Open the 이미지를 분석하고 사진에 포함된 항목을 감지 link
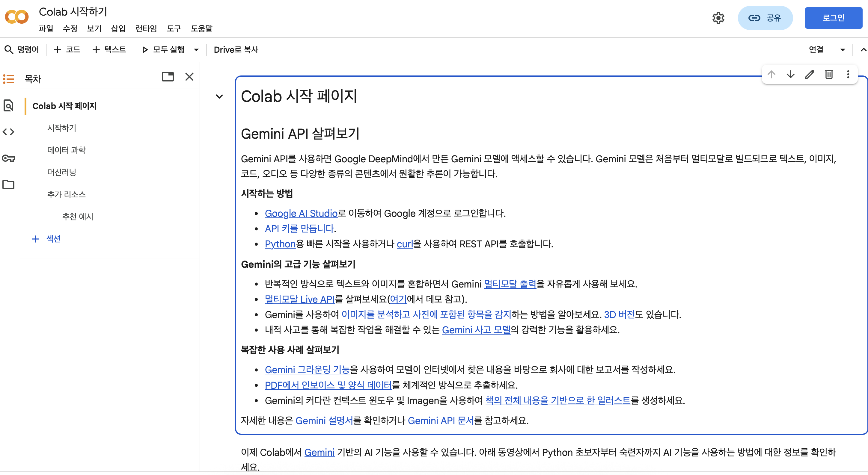Image resolution: width=868 pixels, height=475 pixels. pos(426,314)
